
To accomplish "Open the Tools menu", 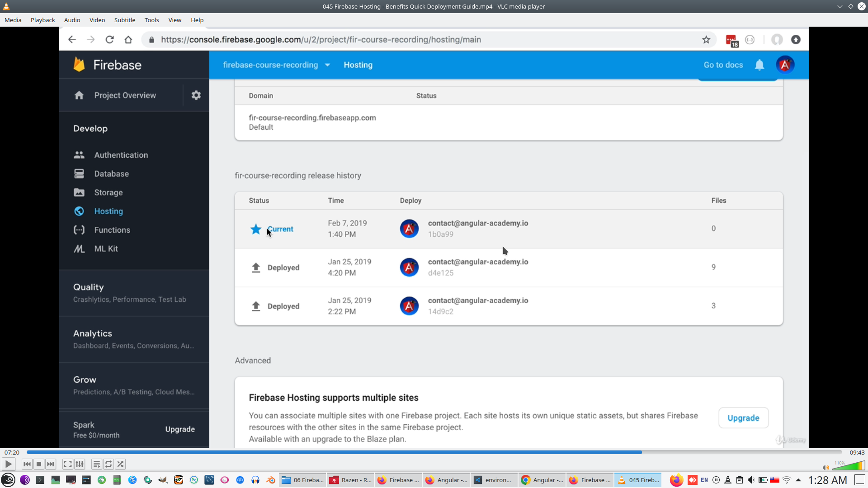I will [x=151, y=20].
